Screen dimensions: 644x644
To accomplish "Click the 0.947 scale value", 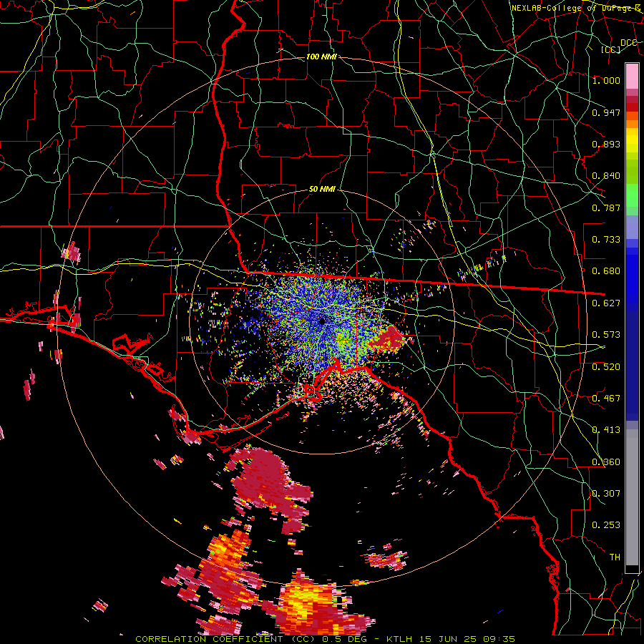I will pyautogui.click(x=606, y=112).
